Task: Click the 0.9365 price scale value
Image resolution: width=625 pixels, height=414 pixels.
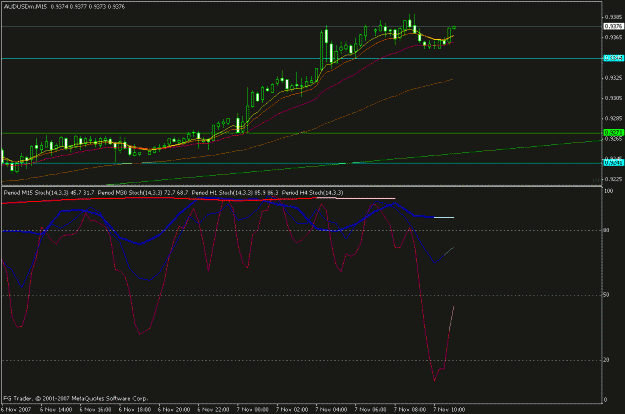Action: (x=613, y=37)
